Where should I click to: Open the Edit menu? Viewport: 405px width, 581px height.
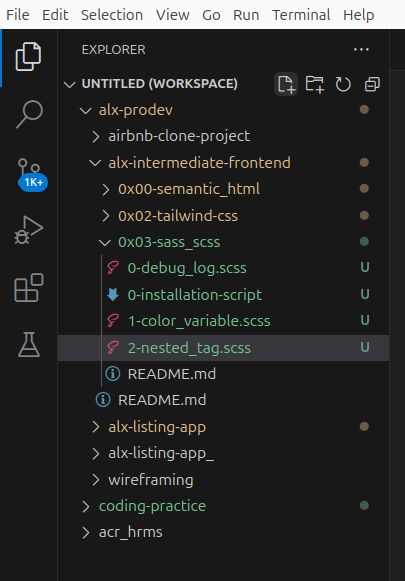click(x=55, y=15)
